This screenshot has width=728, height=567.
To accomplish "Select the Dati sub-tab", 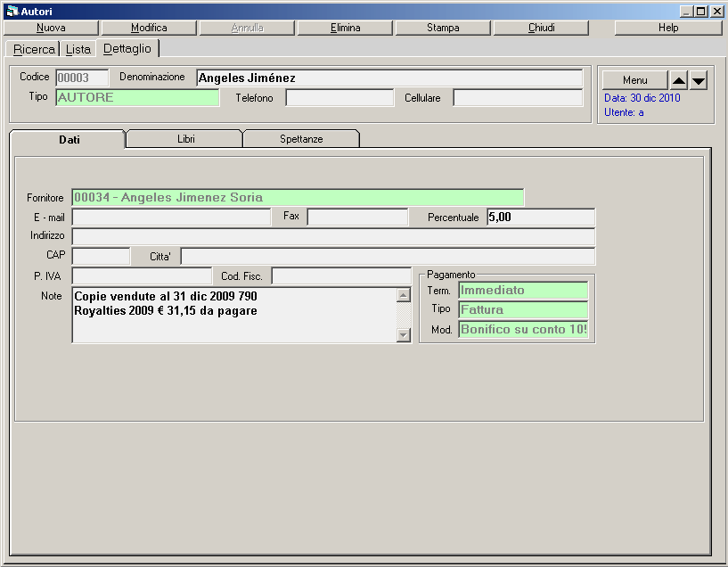I will pyautogui.click(x=69, y=139).
